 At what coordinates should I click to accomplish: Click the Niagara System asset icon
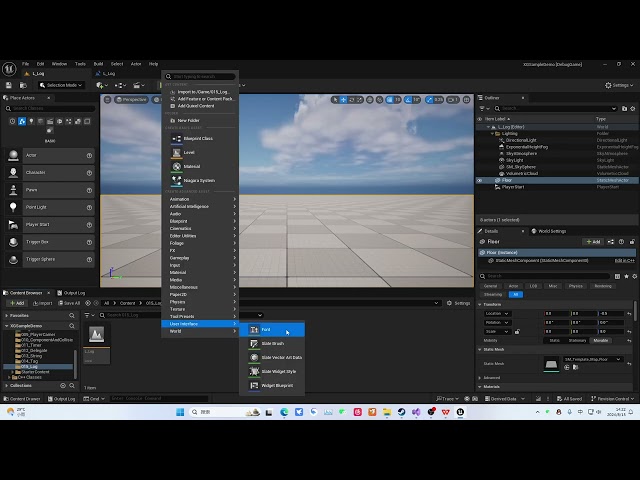tap(176, 180)
